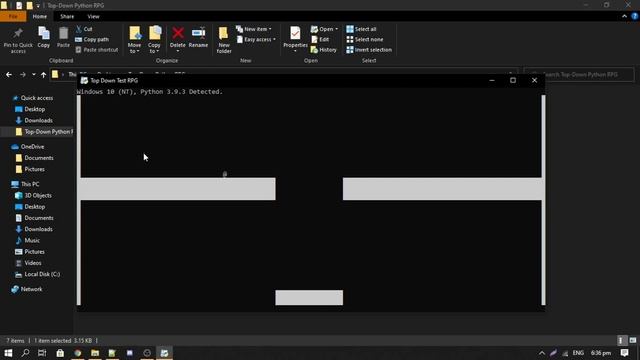Select Quick access in navigation pane
Screen dimensions: 640x360
(x=33, y=98)
